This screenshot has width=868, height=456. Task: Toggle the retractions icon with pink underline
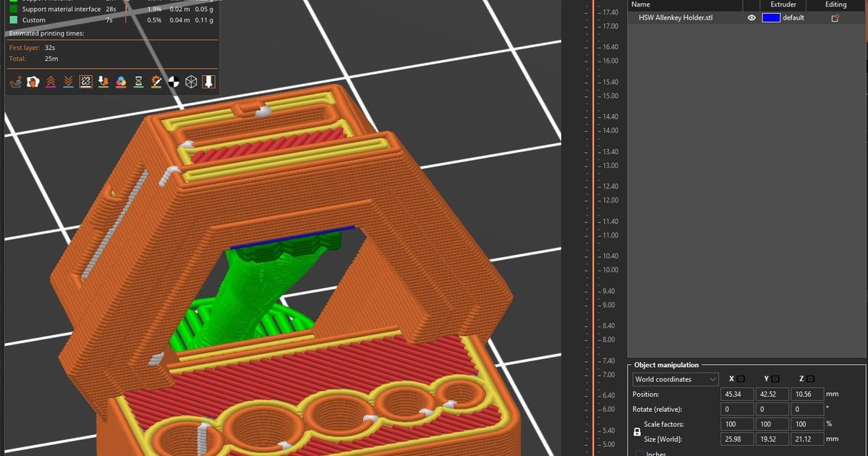click(x=51, y=83)
